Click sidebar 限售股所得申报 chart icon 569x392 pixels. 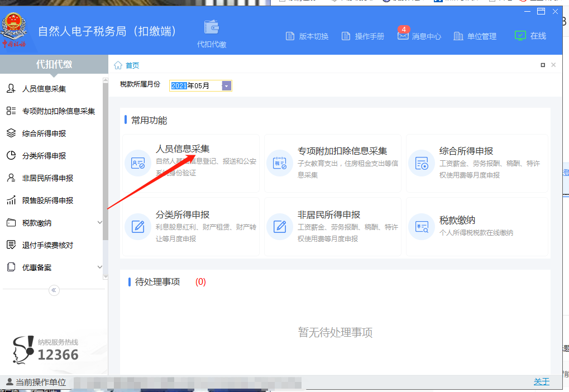click(x=11, y=200)
